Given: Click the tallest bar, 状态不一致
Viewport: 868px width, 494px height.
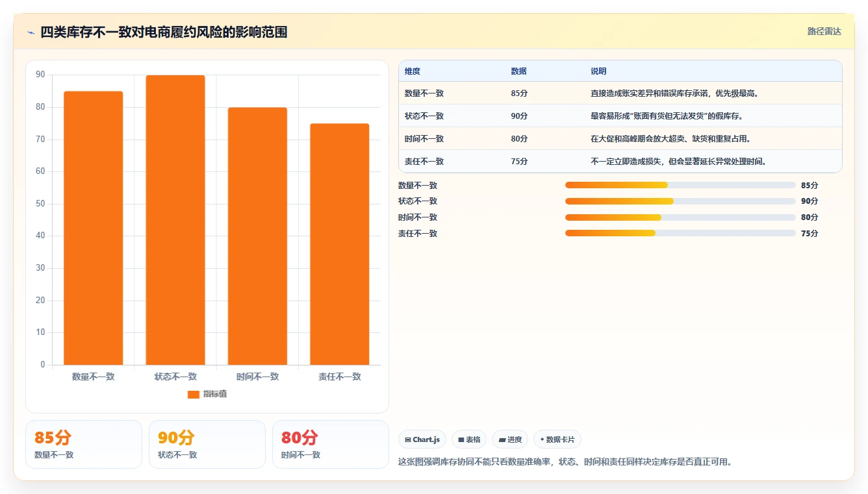Looking at the screenshot, I should tap(175, 220).
